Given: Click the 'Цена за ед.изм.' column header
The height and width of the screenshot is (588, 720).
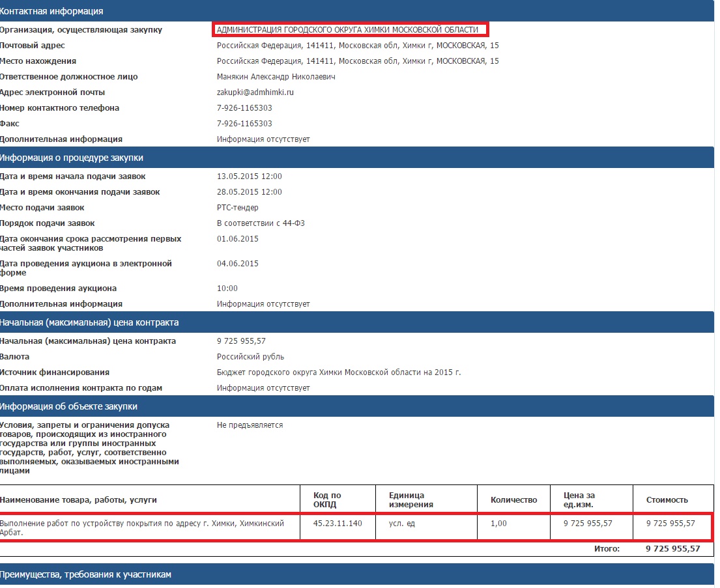Looking at the screenshot, I should click(579, 499).
